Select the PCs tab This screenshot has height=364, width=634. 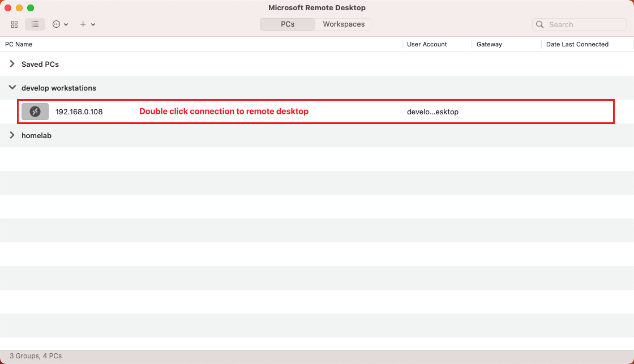tap(288, 24)
